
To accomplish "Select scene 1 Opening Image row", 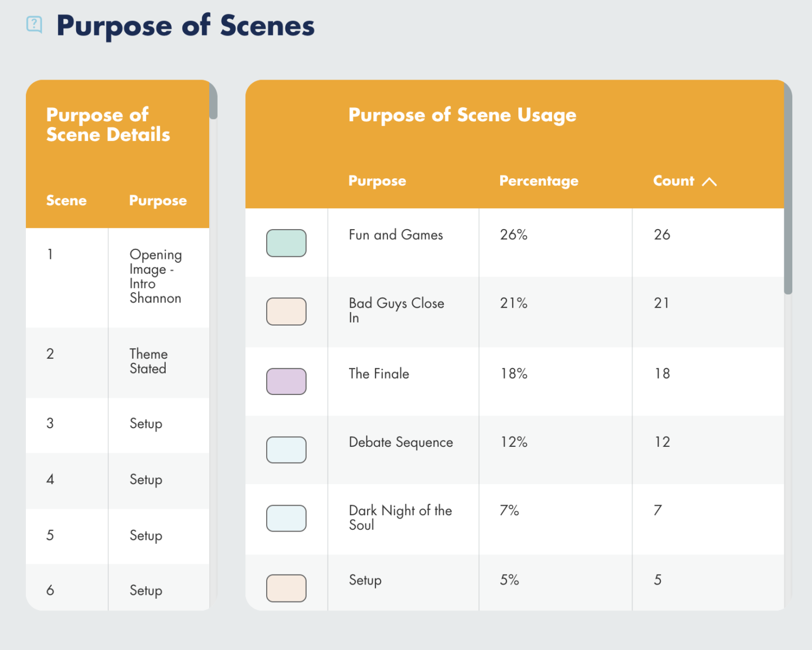I will 117,278.
